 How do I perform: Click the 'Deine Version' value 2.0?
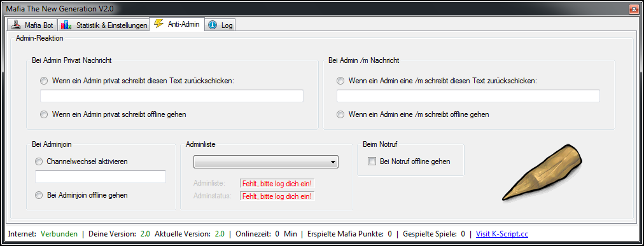(145, 234)
